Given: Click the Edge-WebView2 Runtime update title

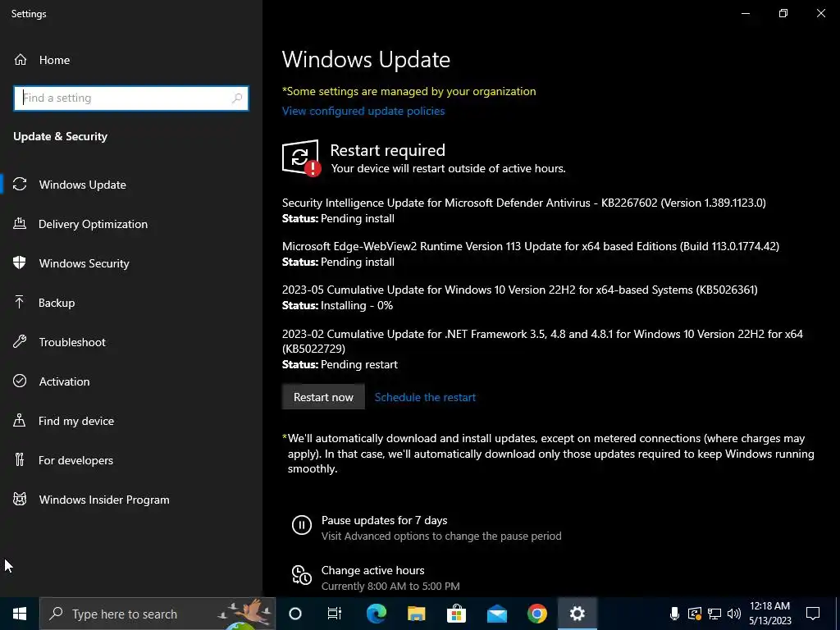Looking at the screenshot, I should point(531,246).
